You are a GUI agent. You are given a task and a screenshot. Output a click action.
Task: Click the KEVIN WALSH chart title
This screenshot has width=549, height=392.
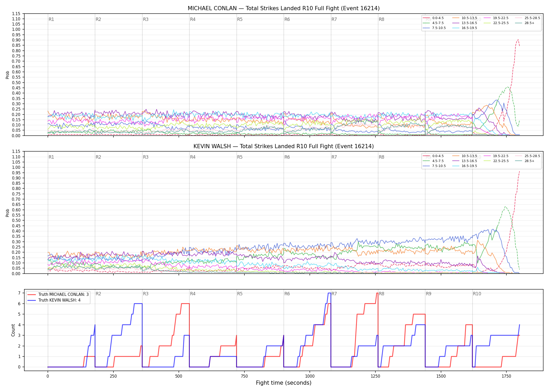(284, 146)
